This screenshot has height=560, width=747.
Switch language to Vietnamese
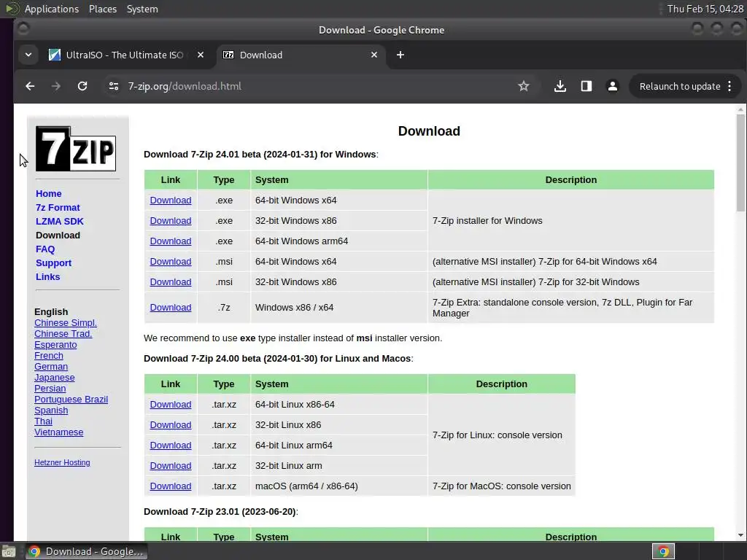point(58,432)
